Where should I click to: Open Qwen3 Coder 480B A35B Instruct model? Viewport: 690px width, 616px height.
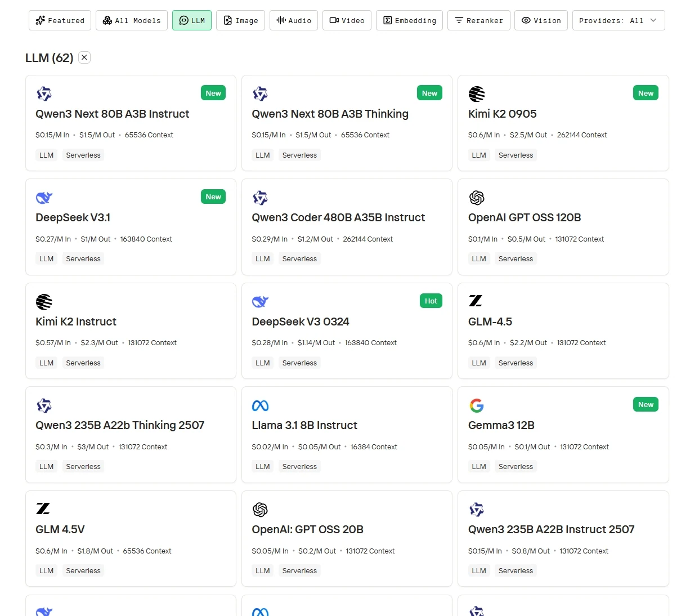(x=338, y=217)
